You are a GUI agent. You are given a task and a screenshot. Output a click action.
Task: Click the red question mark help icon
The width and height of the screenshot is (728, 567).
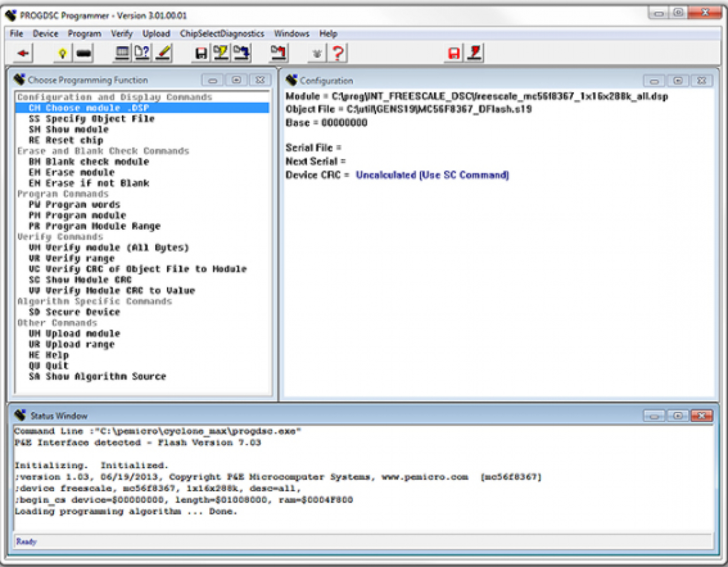click(338, 53)
